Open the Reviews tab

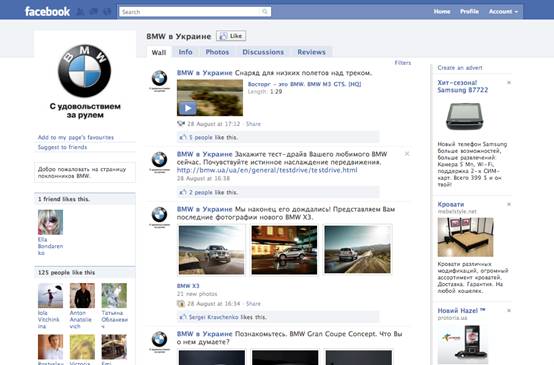(311, 52)
